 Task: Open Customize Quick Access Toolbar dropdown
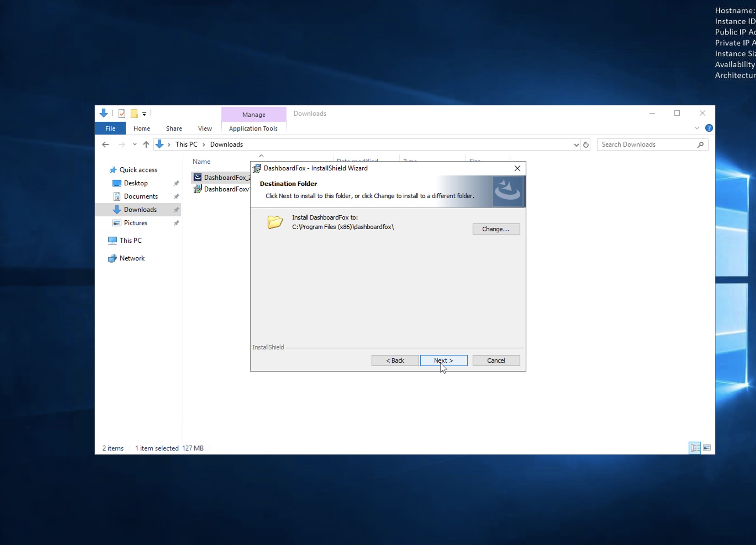(x=144, y=114)
